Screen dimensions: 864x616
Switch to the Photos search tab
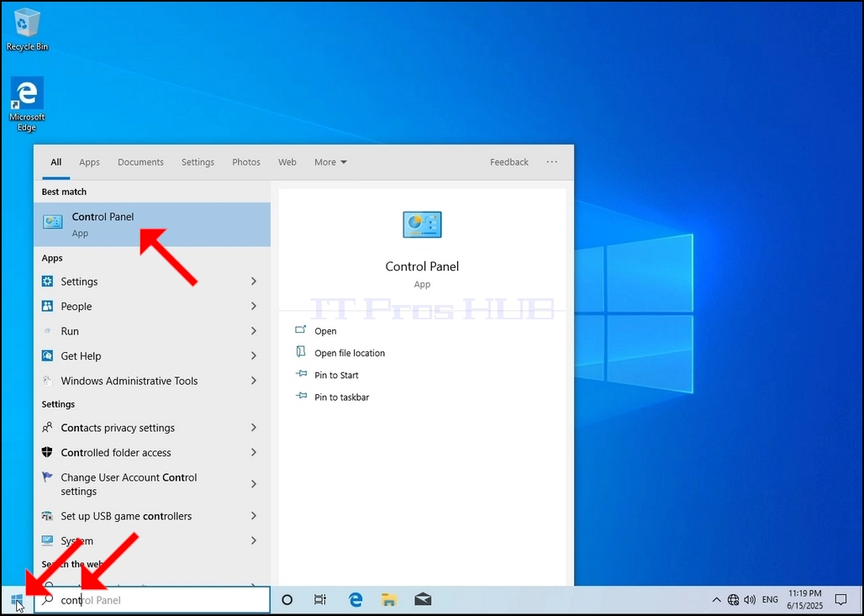click(245, 162)
